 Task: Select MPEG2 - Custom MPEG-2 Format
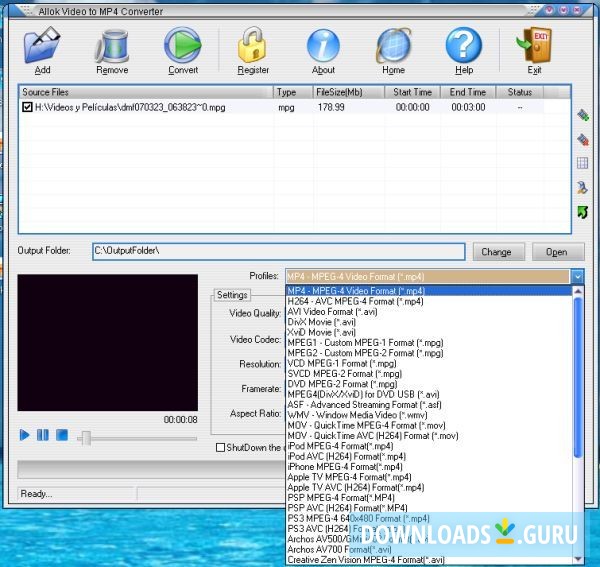click(430, 353)
